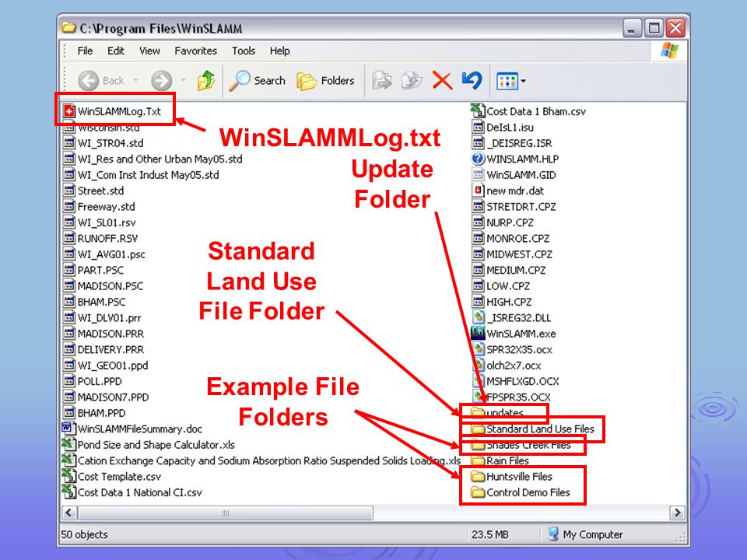Image resolution: width=747 pixels, height=560 pixels.
Task: Select the Street.std file icon
Action: coord(69,191)
